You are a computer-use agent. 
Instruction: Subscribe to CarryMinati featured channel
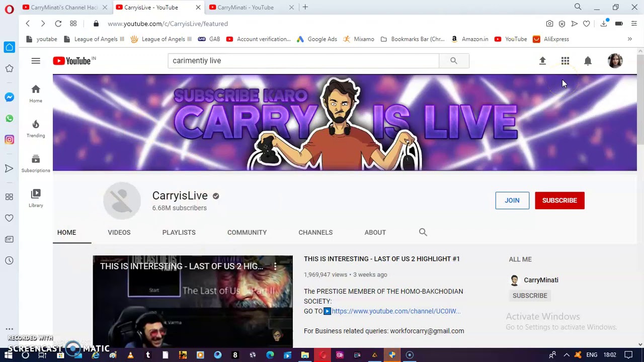click(x=530, y=296)
